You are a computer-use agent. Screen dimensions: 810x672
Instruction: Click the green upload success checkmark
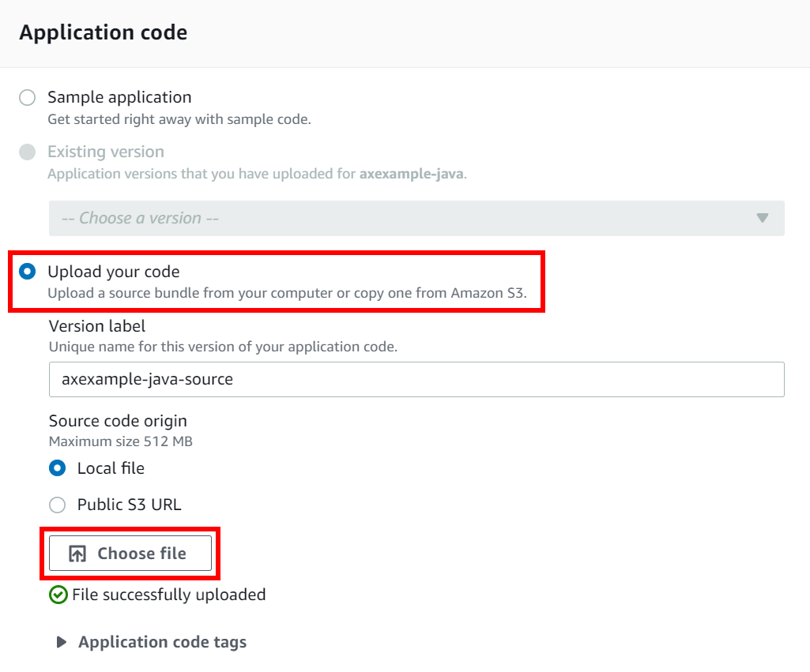pos(58,595)
